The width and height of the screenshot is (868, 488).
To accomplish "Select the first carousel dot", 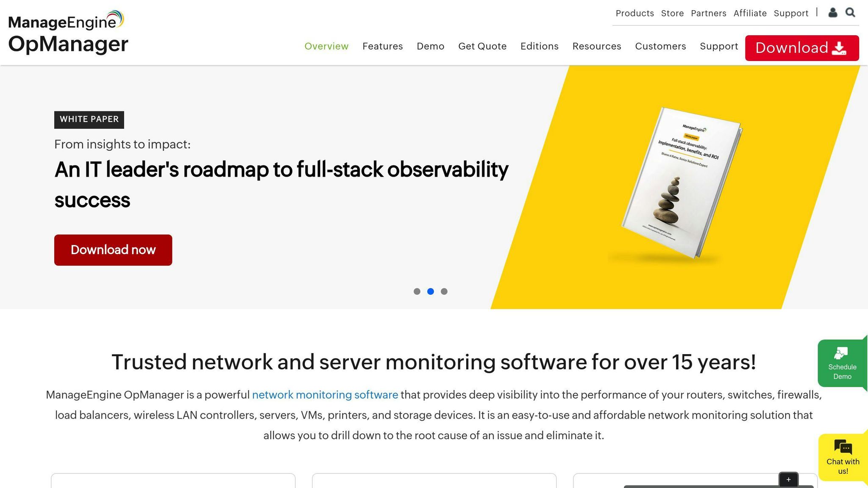I will (417, 291).
